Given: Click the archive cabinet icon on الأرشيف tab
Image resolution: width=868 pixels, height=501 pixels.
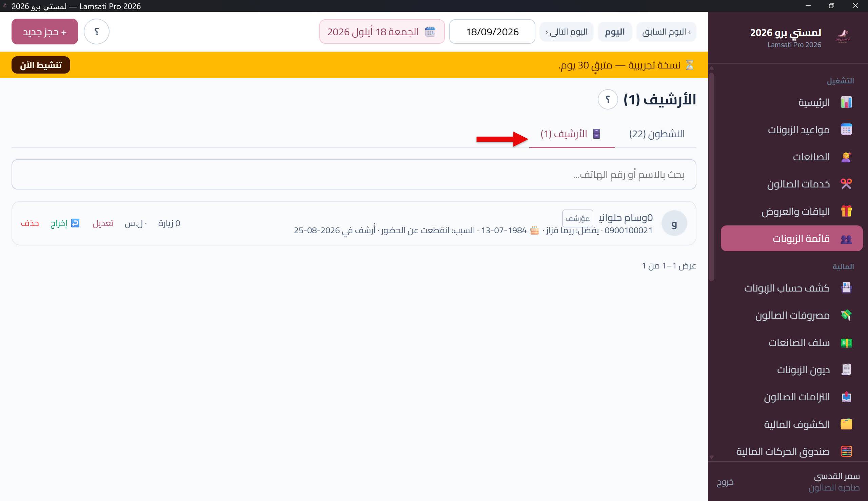Looking at the screenshot, I should 597,134.
